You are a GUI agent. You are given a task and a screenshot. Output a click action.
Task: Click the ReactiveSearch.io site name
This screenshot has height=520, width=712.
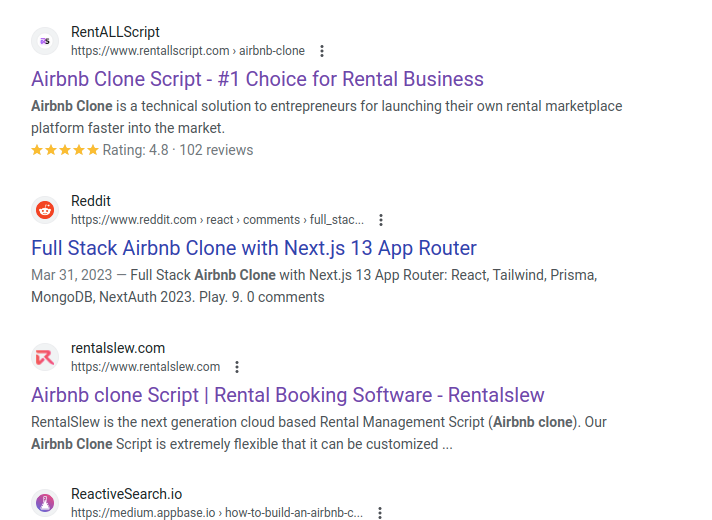[127, 494]
